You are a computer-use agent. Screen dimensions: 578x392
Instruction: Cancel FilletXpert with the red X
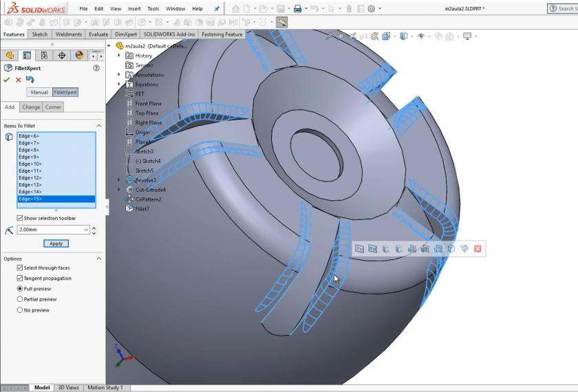coord(19,80)
